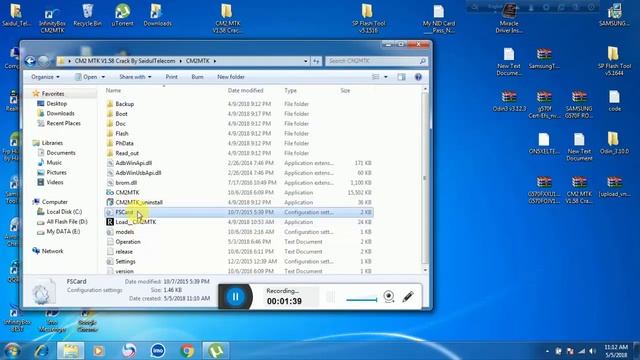This screenshot has height=360, width=640.
Task: Click the refresh button beside address bar
Action: pos(316,61)
